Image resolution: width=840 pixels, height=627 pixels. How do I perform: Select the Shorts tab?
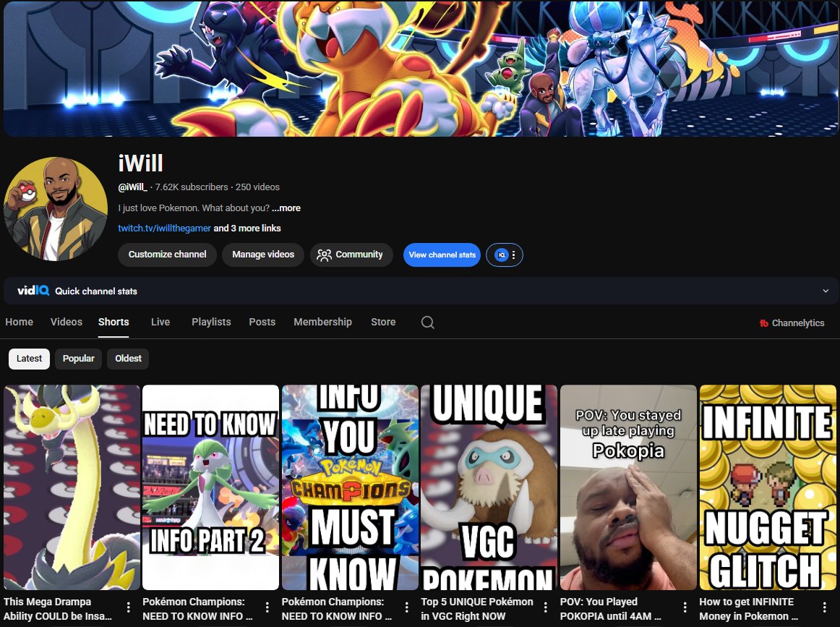(113, 322)
